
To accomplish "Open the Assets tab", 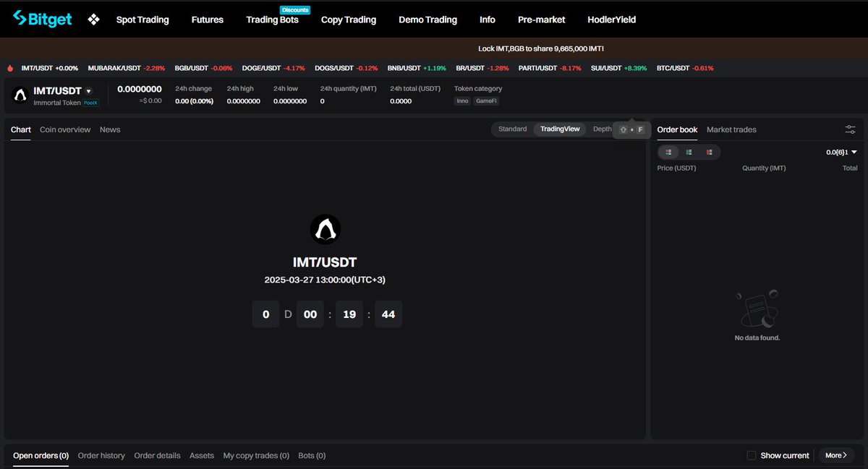I will (x=202, y=455).
